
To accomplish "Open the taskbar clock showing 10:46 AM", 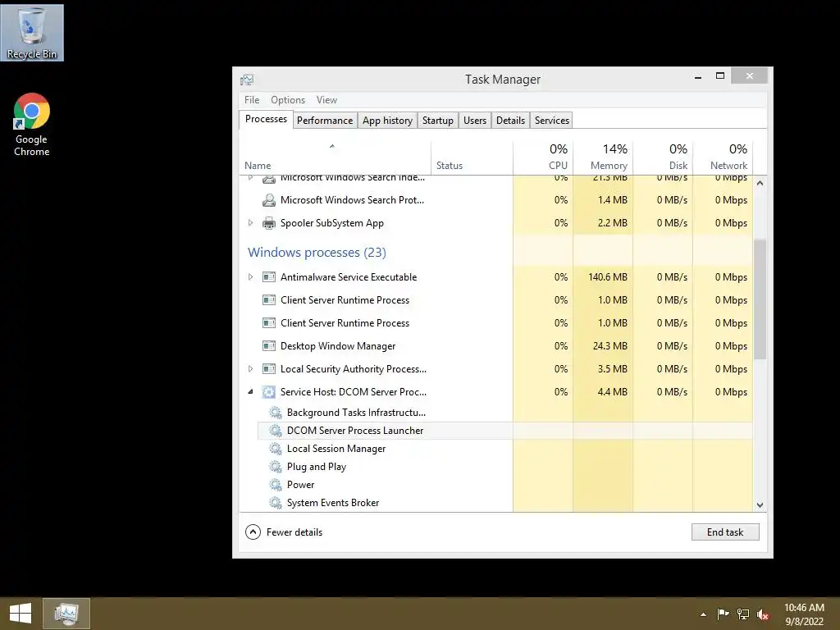I will pos(804,614).
